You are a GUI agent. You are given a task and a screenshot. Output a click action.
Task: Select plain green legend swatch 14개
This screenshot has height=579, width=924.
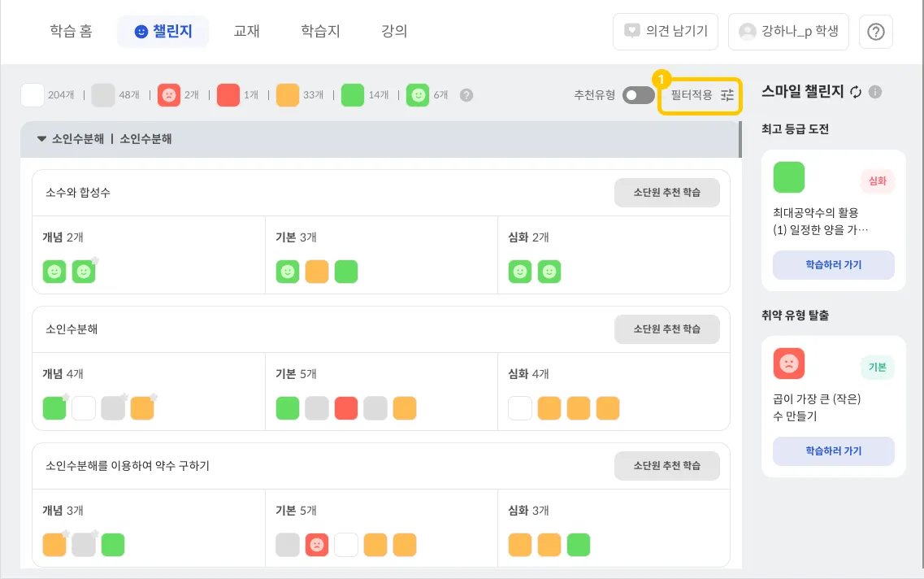pos(353,95)
